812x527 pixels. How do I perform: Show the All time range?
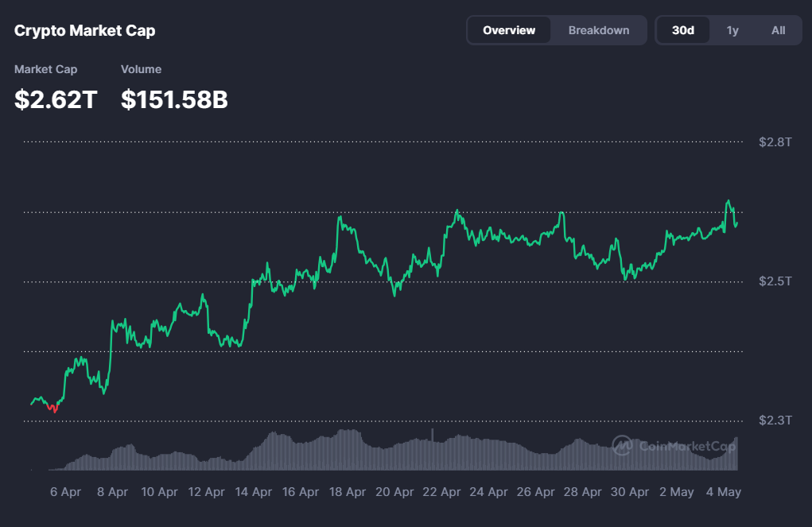[778, 30]
